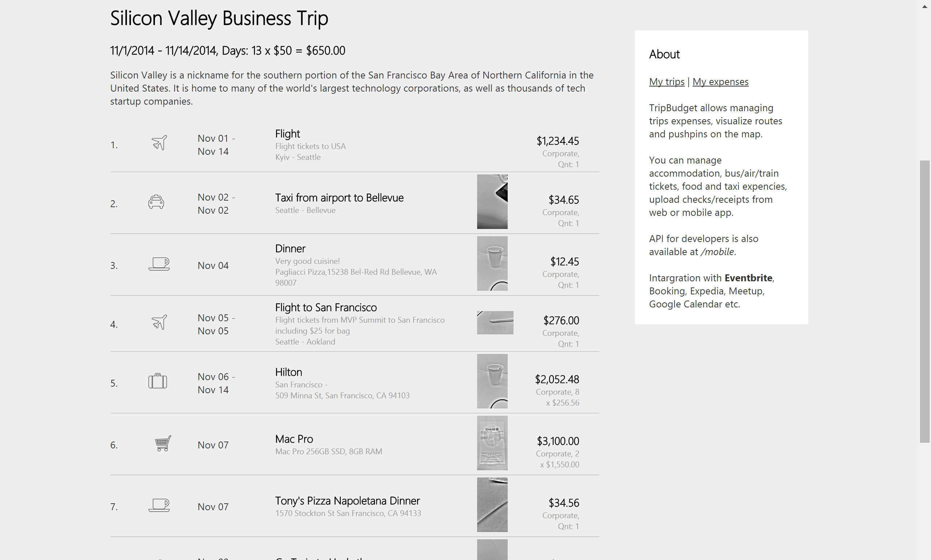View the Hilton receipt thumbnail
The width and height of the screenshot is (931, 560).
point(492,381)
